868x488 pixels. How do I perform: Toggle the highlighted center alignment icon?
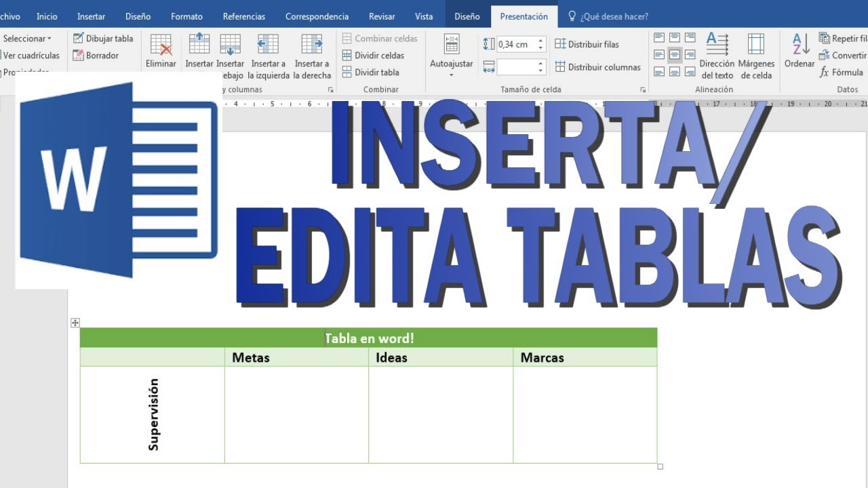point(675,55)
